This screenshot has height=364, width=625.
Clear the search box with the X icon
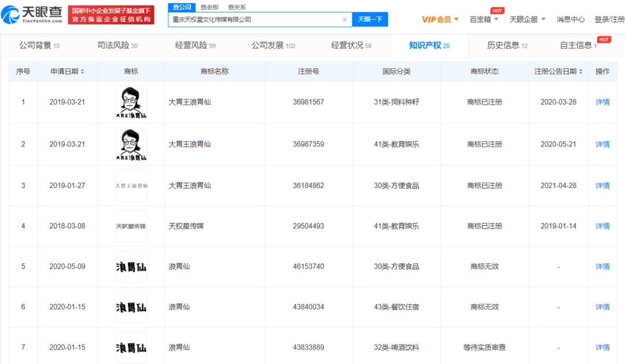pyautogui.click(x=344, y=20)
